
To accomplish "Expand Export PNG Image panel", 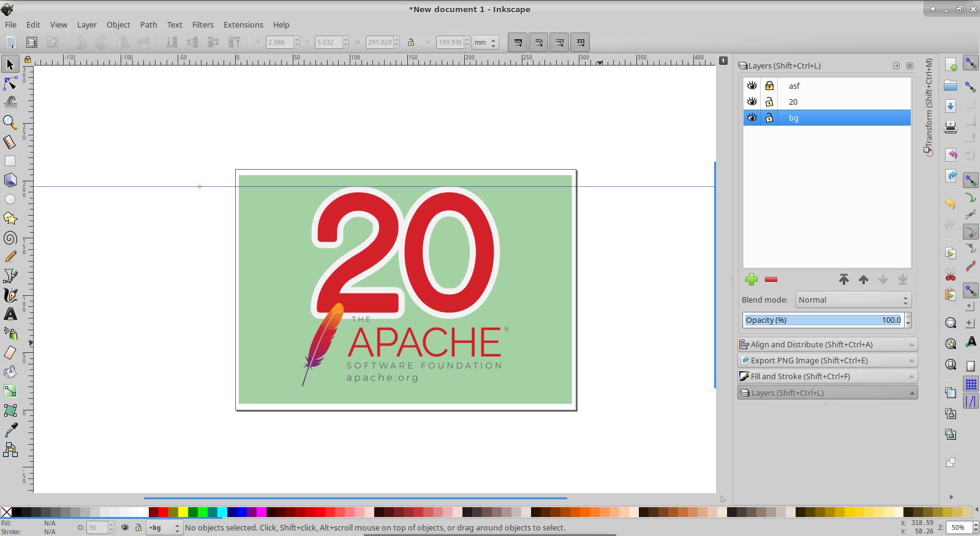I will [827, 360].
